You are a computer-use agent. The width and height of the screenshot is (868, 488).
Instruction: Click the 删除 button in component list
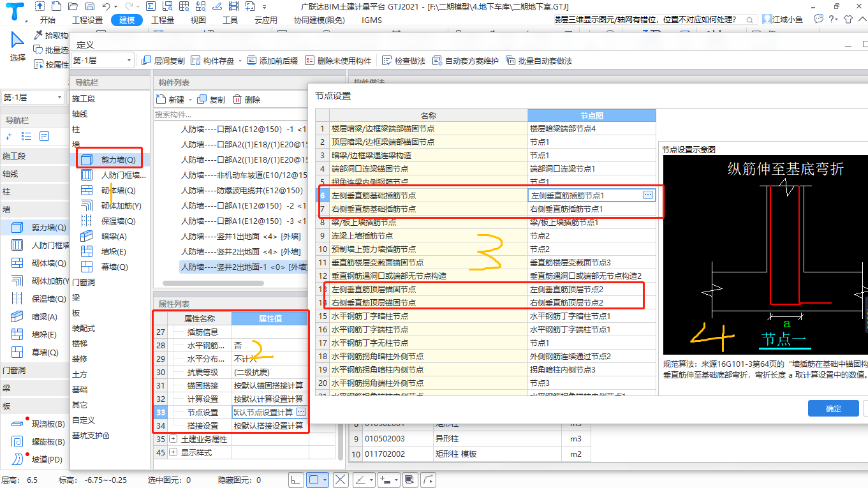click(x=246, y=100)
